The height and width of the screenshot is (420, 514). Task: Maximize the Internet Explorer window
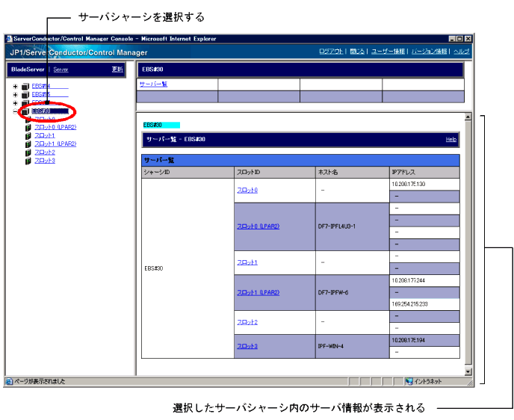pos(460,39)
